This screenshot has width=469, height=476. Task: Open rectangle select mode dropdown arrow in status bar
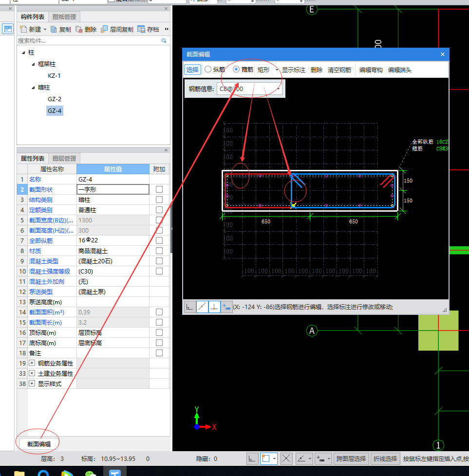pos(275,458)
